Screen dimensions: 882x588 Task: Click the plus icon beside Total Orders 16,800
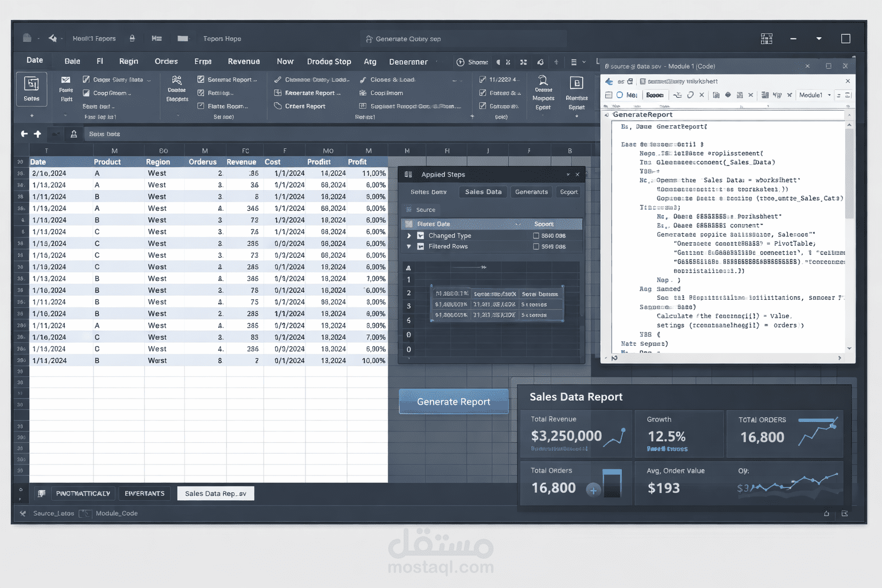(593, 490)
